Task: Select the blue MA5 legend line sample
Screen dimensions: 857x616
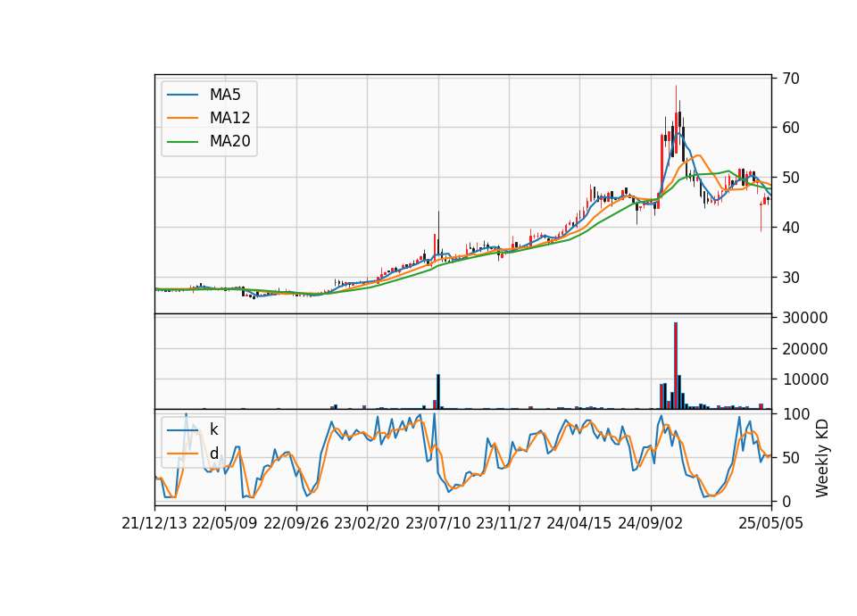Action: (x=182, y=95)
